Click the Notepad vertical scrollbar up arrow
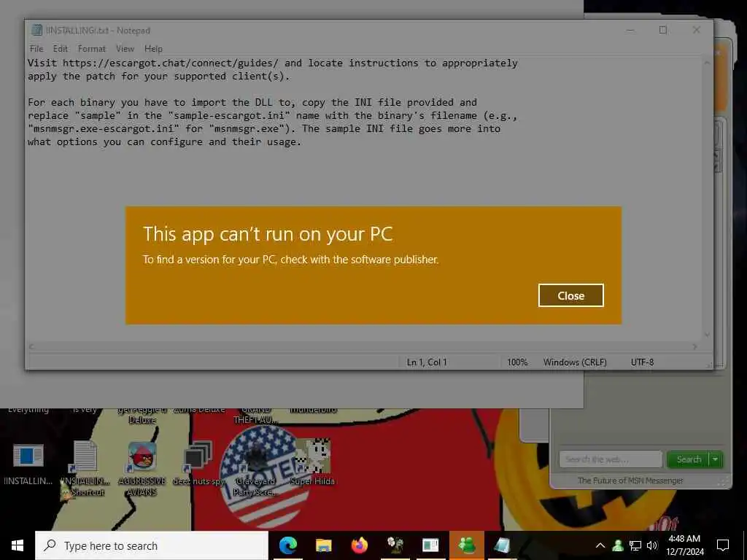This screenshot has height=560, width=747. coord(707,63)
